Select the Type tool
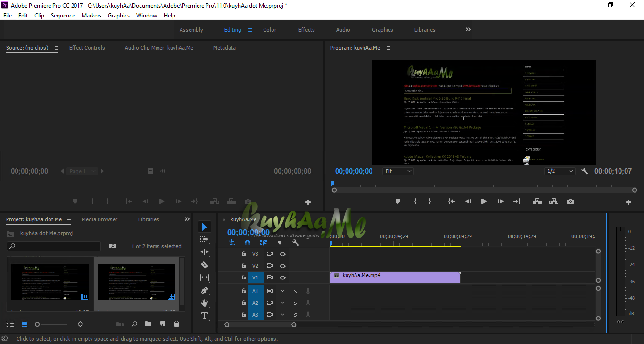Image resolution: width=644 pixels, height=344 pixels. pyautogui.click(x=205, y=316)
